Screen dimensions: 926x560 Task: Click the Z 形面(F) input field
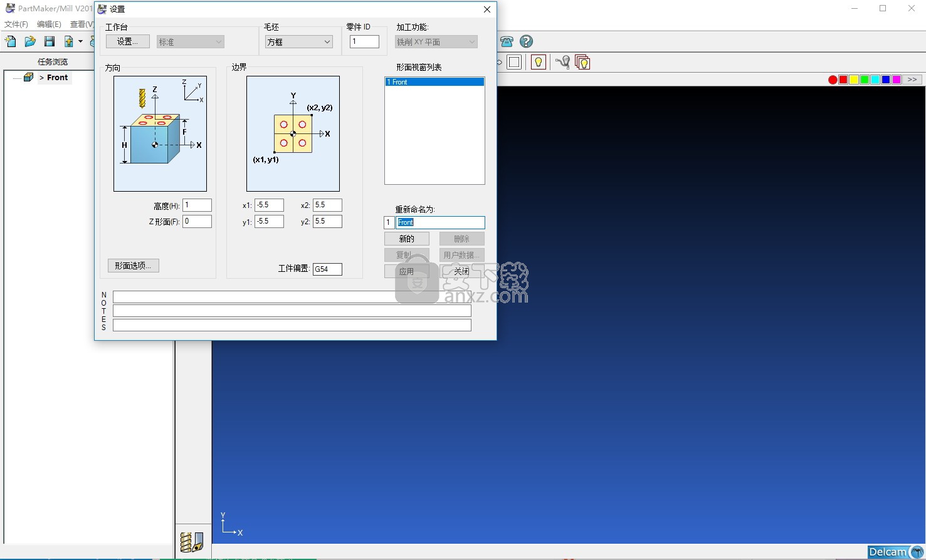(197, 221)
